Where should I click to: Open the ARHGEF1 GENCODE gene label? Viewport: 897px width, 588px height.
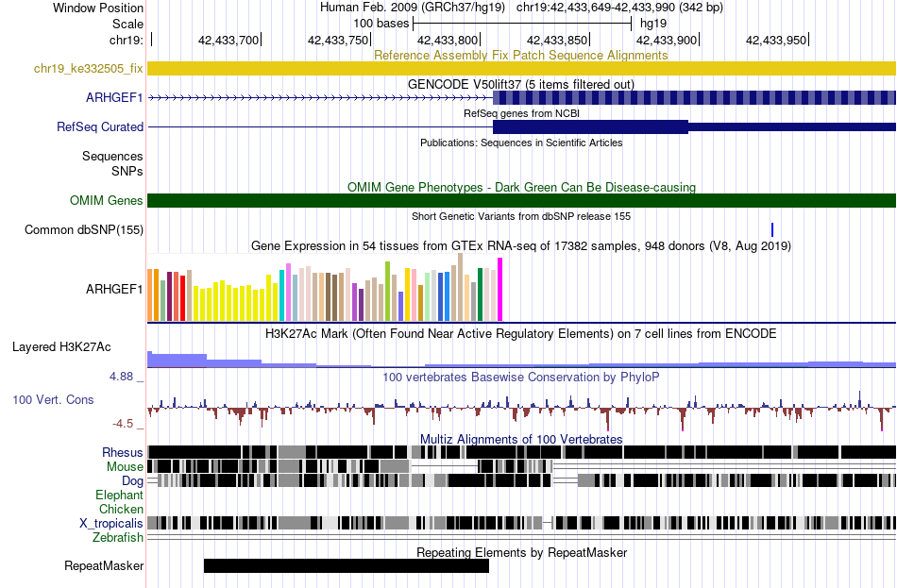[x=114, y=98]
